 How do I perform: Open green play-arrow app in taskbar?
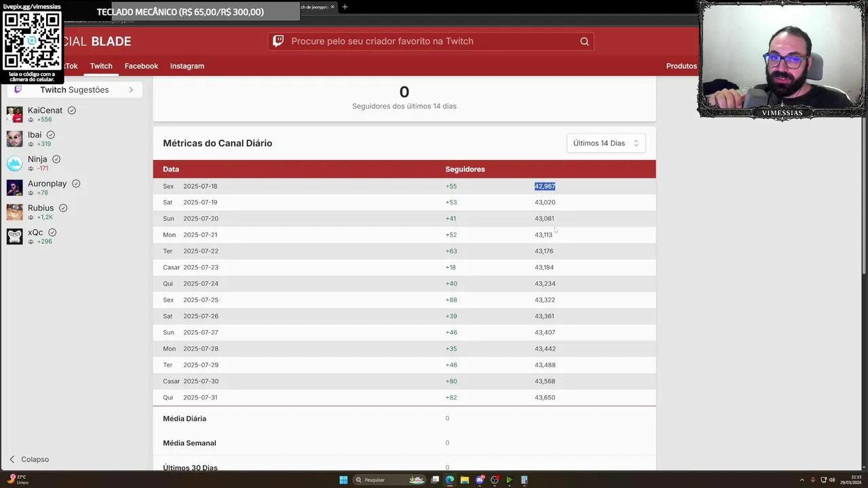pyautogui.click(x=509, y=480)
